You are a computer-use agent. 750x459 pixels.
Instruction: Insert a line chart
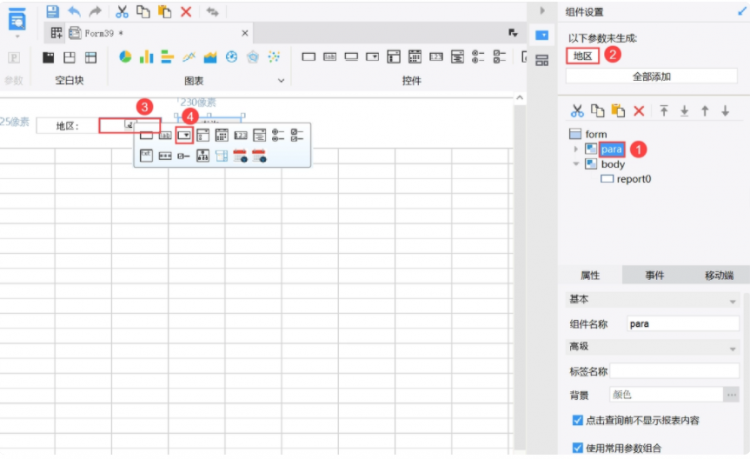pyautogui.click(x=189, y=57)
